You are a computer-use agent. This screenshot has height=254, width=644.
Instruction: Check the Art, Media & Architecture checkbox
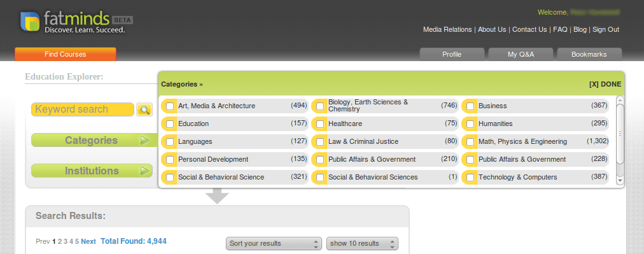click(x=170, y=106)
